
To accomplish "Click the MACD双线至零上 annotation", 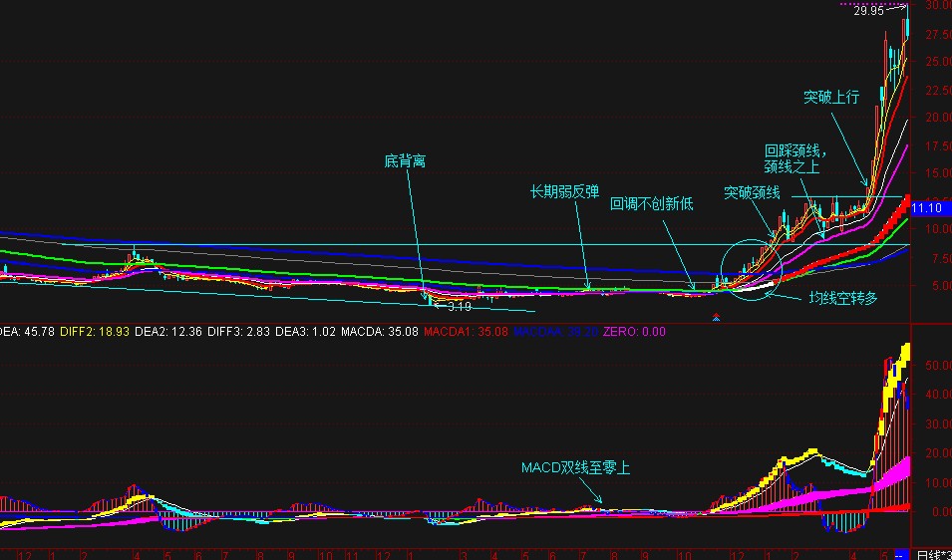I will point(575,466).
